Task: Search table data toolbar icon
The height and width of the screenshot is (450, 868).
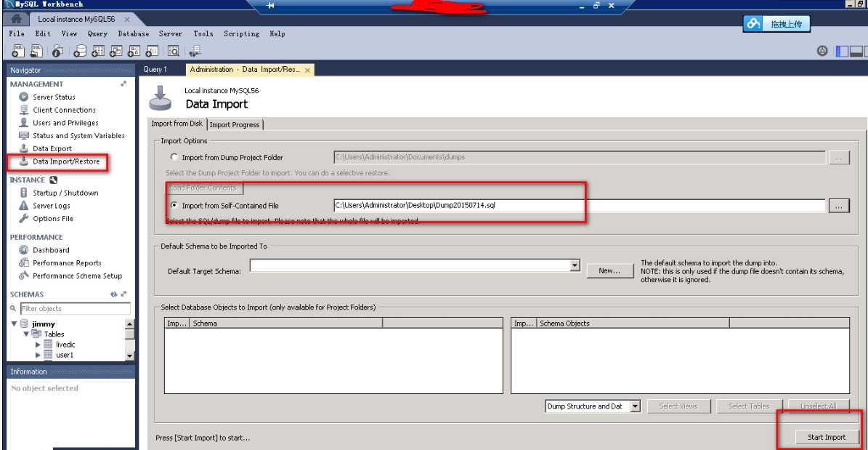Action: 174,51
